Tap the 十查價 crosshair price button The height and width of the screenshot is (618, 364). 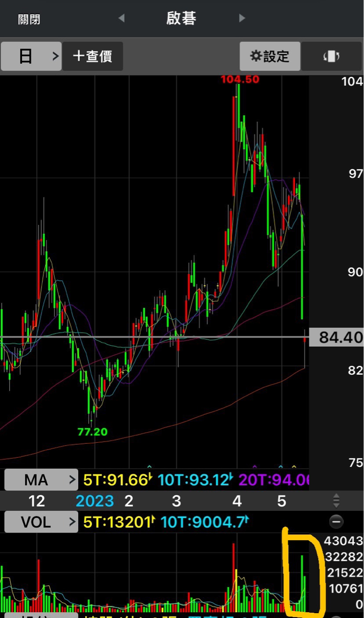tap(93, 56)
